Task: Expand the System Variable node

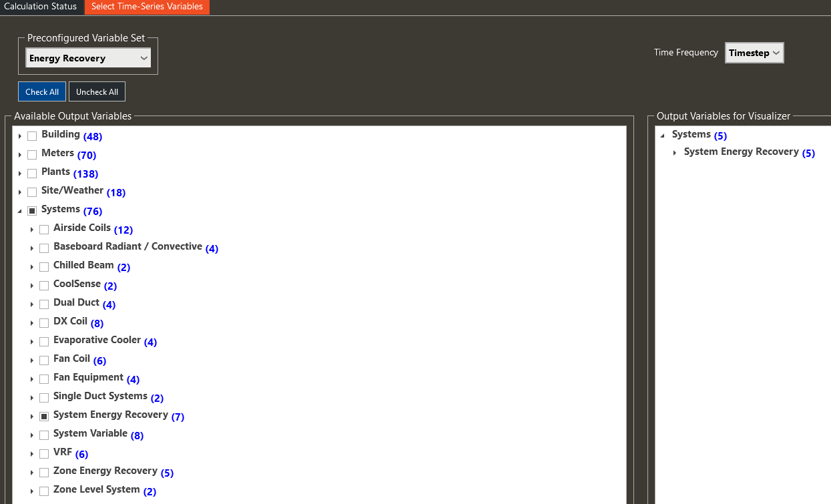Action: [32, 435]
